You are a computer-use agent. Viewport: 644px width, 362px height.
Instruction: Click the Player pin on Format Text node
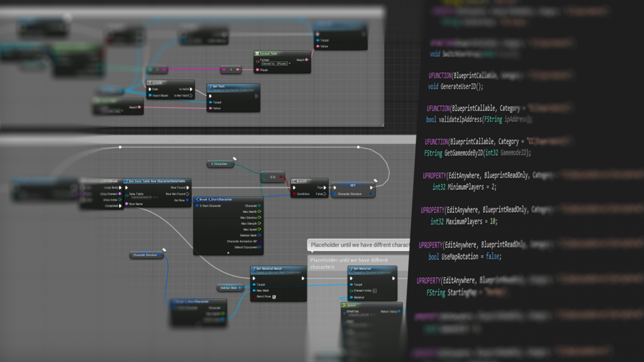click(x=258, y=70)
